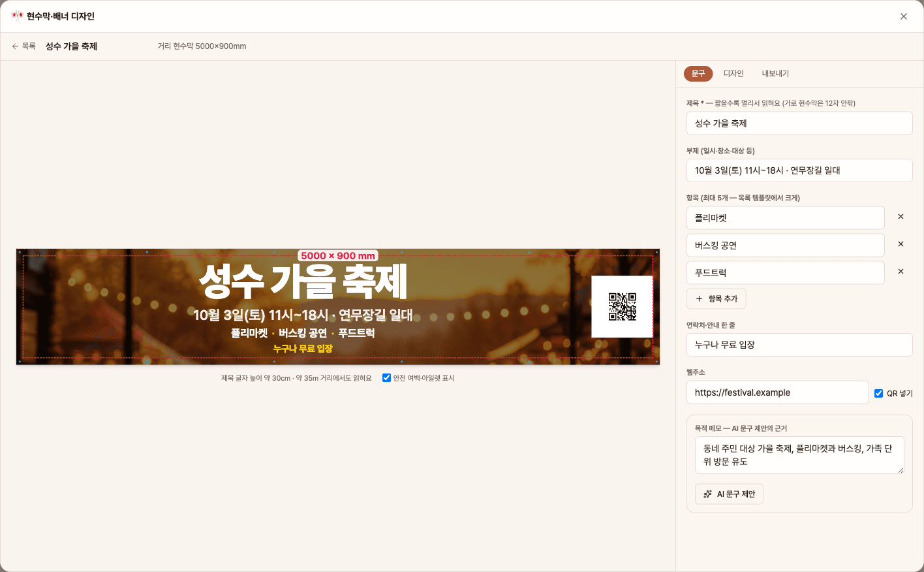This screenshot has height=572, width=924.
Task: Click the yellow 누구나 무료 입장 banner text
Action: click(x=303, y=349)
